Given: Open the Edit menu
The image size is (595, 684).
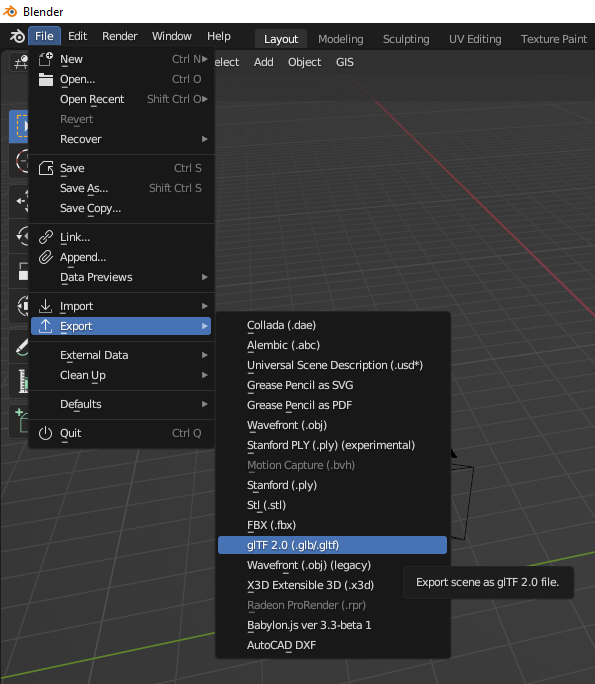Looking at the screenshot, I should 78,36.
